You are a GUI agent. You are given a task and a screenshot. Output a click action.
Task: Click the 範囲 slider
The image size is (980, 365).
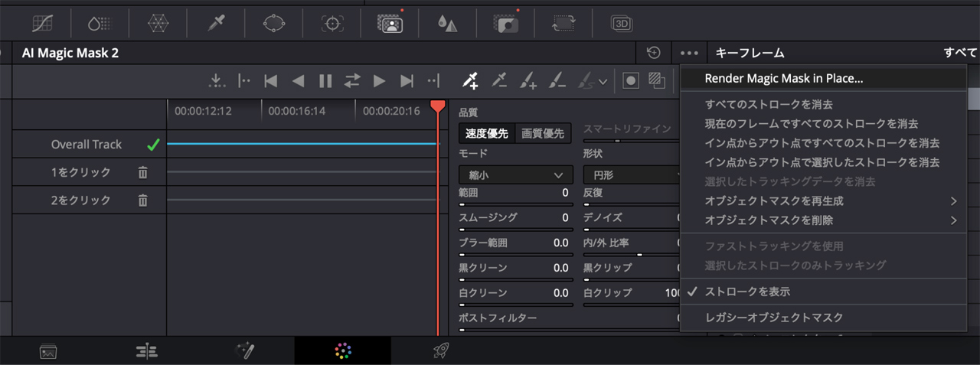514,204
